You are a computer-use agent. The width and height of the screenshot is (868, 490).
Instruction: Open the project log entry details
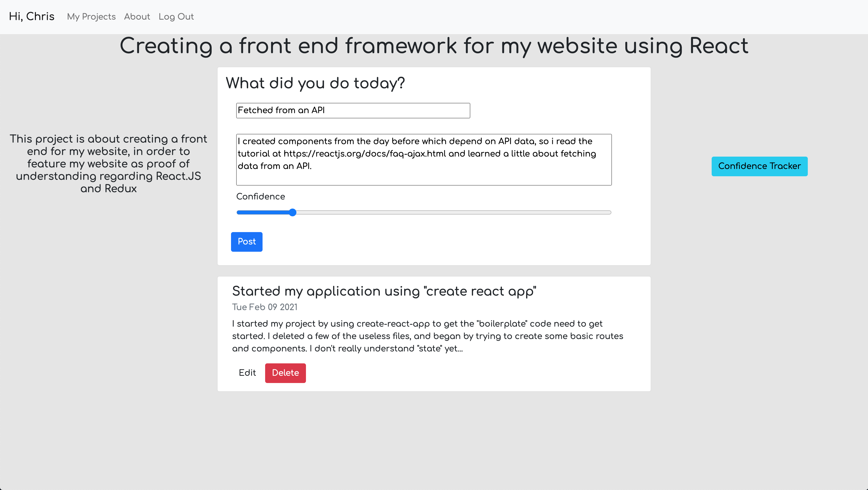(x=384, y=292)
